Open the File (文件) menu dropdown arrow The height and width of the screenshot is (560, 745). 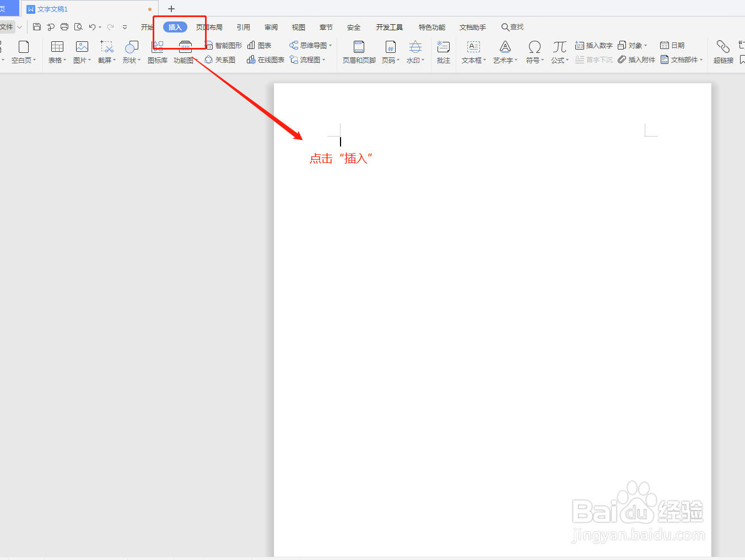coord(20,27)
